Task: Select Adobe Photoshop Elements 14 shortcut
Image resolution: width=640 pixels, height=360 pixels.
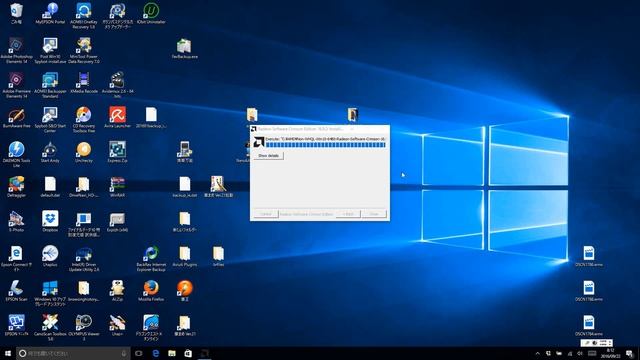Action: coord(16,51)
